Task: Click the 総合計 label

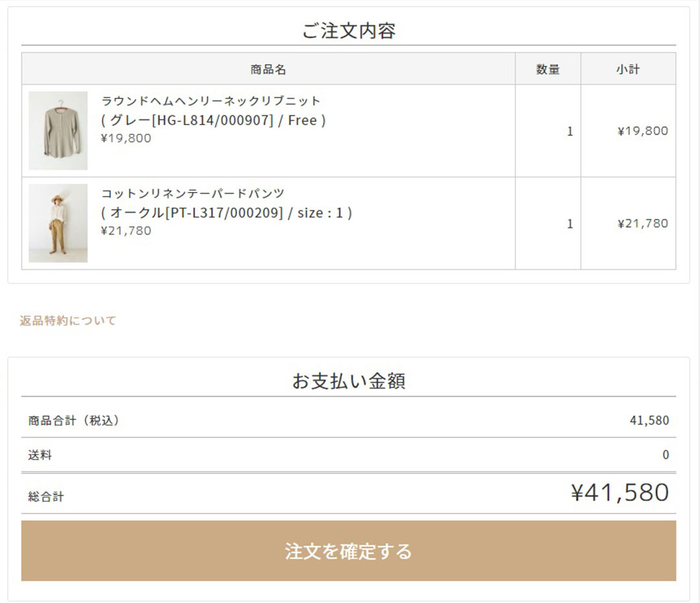Action: click(x=46, y=497)
